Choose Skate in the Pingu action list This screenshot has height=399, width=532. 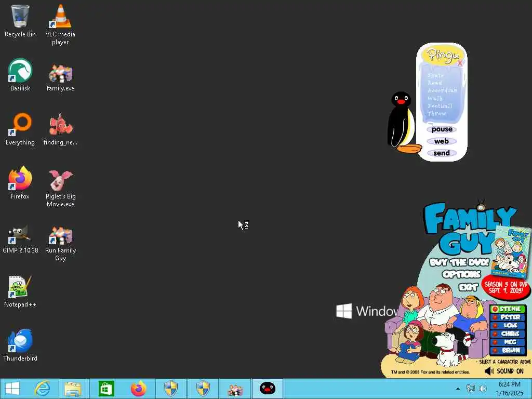tap(436, 75)
